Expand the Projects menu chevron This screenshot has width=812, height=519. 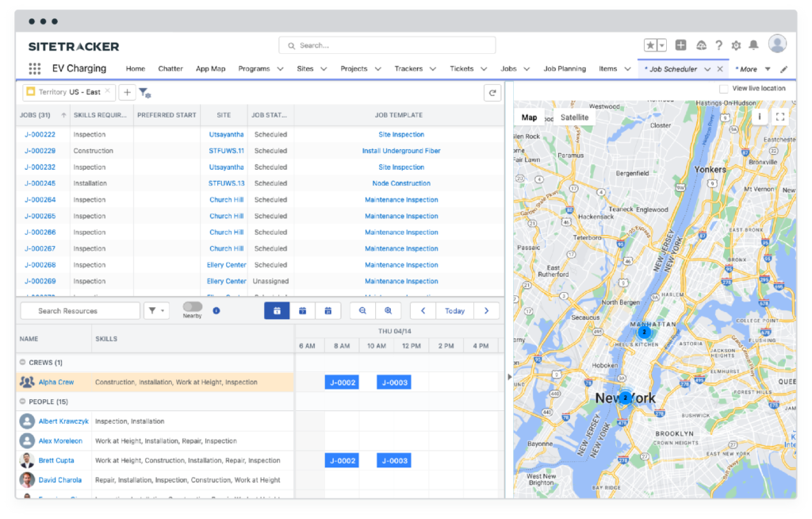(x=378, y=69)
